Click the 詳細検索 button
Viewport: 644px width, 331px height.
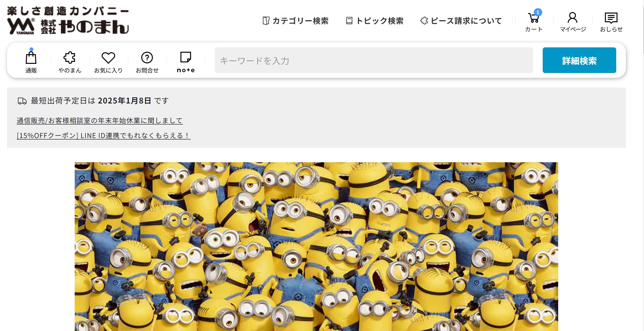tap(579, 60)
